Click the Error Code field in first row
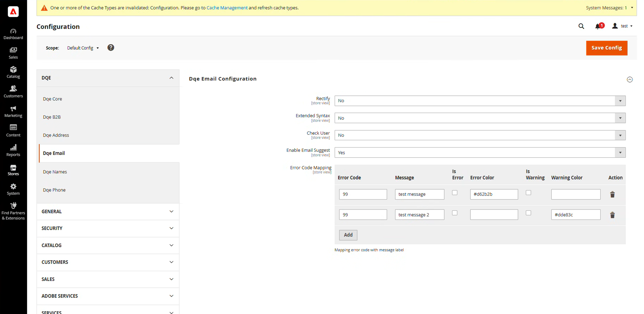This screenshot has width=644, height=314. click(x=363, y=194)
